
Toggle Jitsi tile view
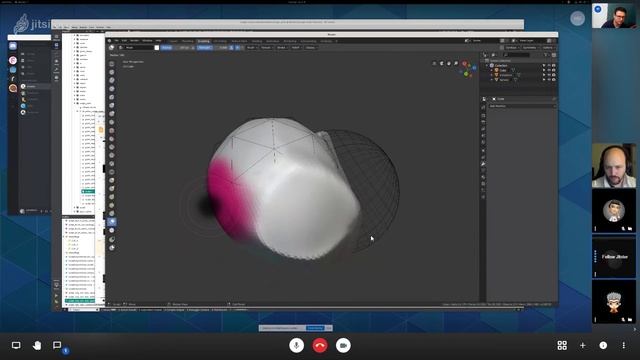point(562,345)
